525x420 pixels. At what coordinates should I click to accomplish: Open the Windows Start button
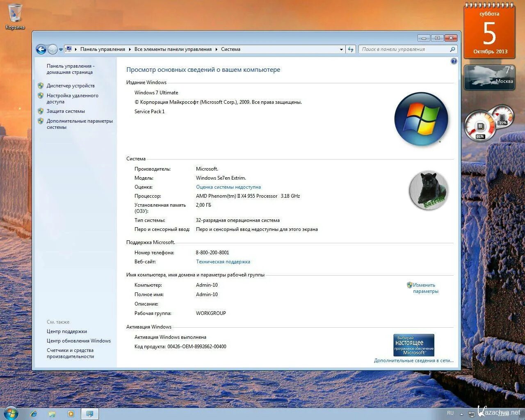coord(11,413)
